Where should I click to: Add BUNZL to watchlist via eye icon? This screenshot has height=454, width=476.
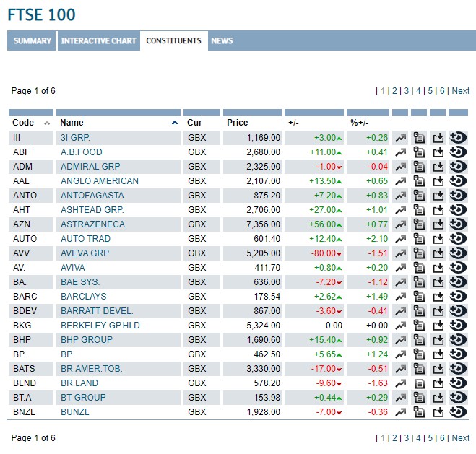click(458, 412)
